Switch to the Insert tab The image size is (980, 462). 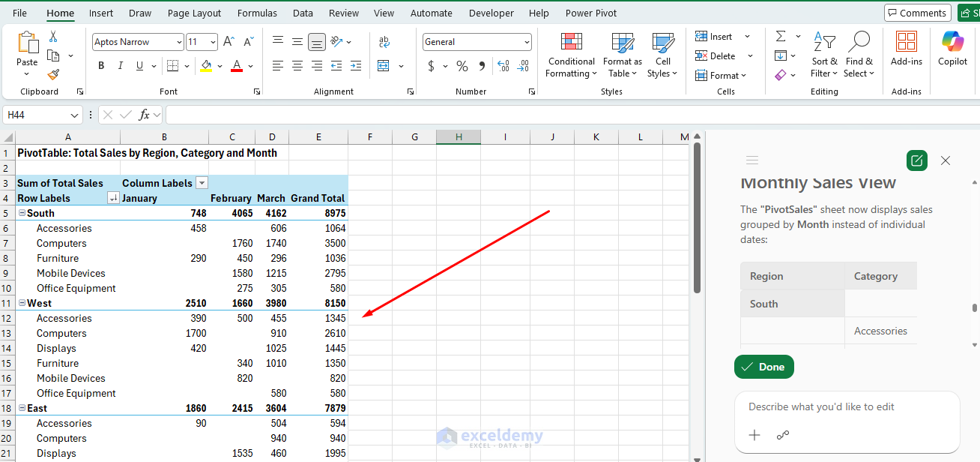(101, 13)
